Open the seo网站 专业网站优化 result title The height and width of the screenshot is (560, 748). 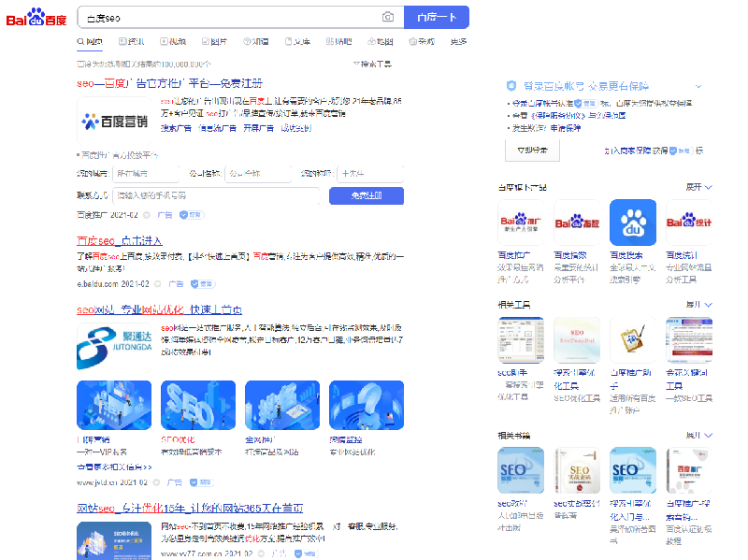point(159,309)
